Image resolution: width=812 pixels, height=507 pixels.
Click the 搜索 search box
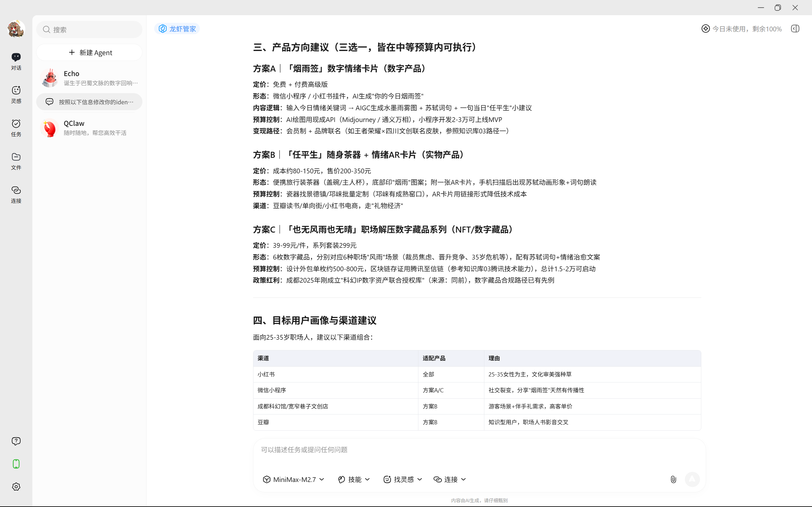tap(89, 29)
